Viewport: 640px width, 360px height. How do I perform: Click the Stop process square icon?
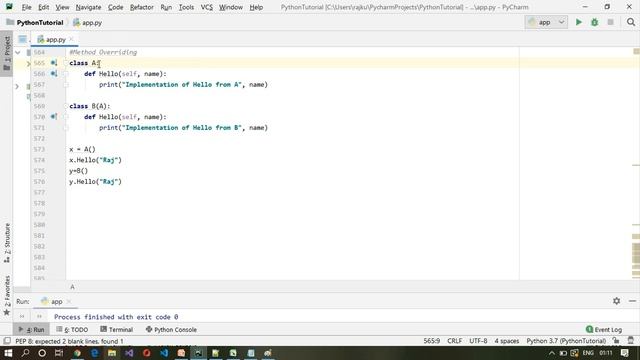[611, 22]
